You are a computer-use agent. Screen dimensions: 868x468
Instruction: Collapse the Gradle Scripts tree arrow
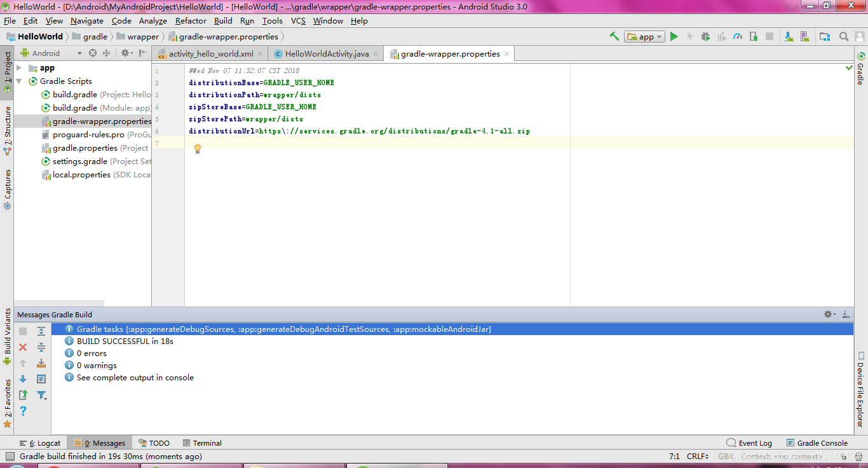(20, 81)
